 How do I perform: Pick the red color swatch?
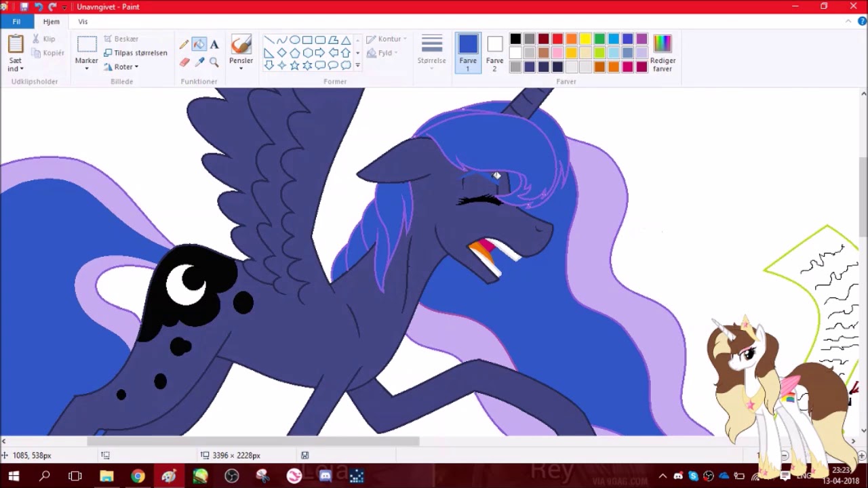557,39
